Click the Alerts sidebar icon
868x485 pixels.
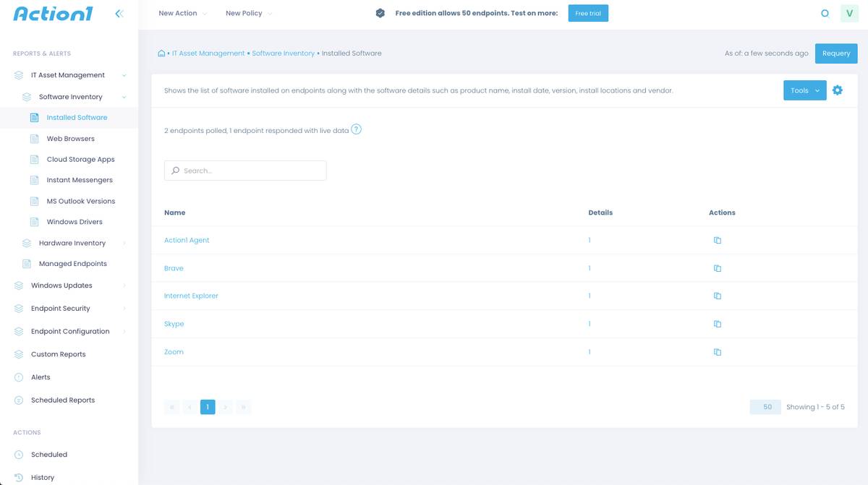point(19,377)
